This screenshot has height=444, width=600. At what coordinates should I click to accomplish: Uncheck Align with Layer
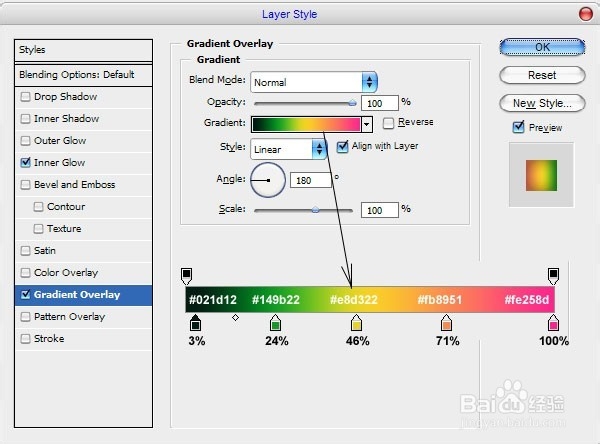[342, 147]
